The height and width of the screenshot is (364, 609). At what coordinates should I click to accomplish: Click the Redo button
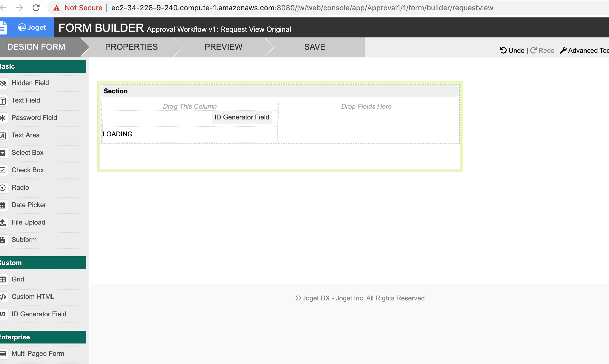pos(542,50)
